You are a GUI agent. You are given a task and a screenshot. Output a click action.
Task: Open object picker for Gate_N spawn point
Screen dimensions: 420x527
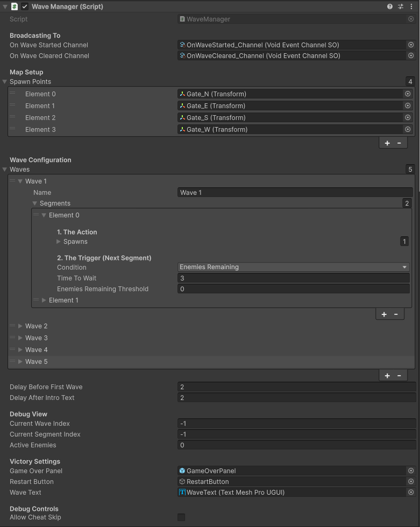click(408, 94)
